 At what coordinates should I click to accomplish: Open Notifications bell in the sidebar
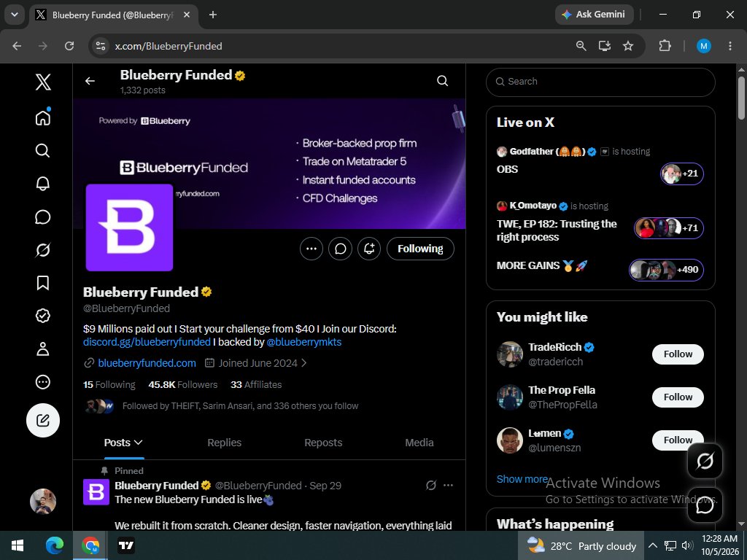coord(43,183)
